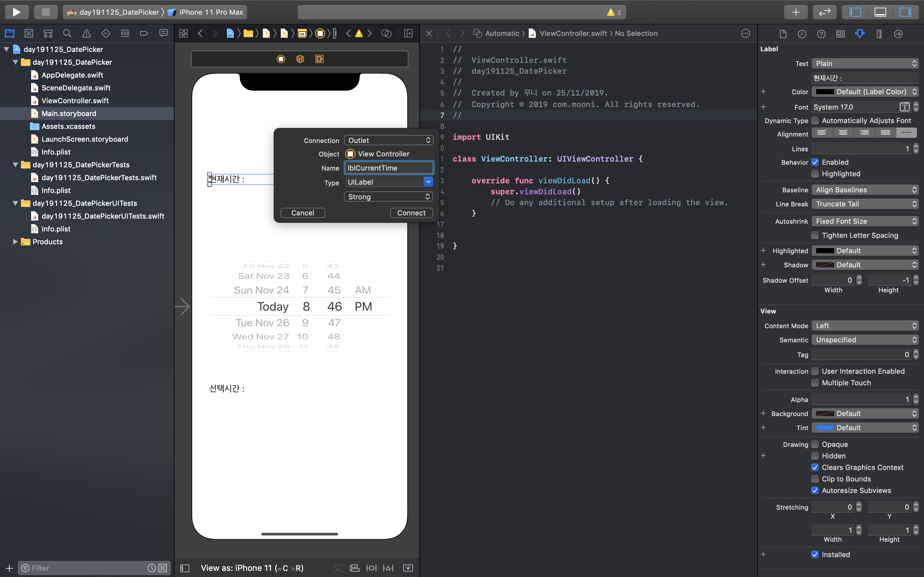
Task: Toggle User Interaction Enabled checkbox
Action: coord(815,371)
